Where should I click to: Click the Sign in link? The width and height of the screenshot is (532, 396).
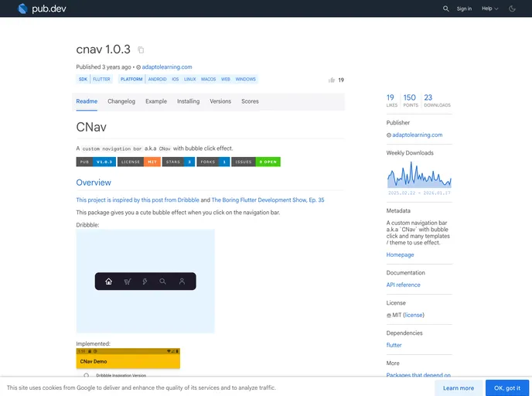coord(464,9)
